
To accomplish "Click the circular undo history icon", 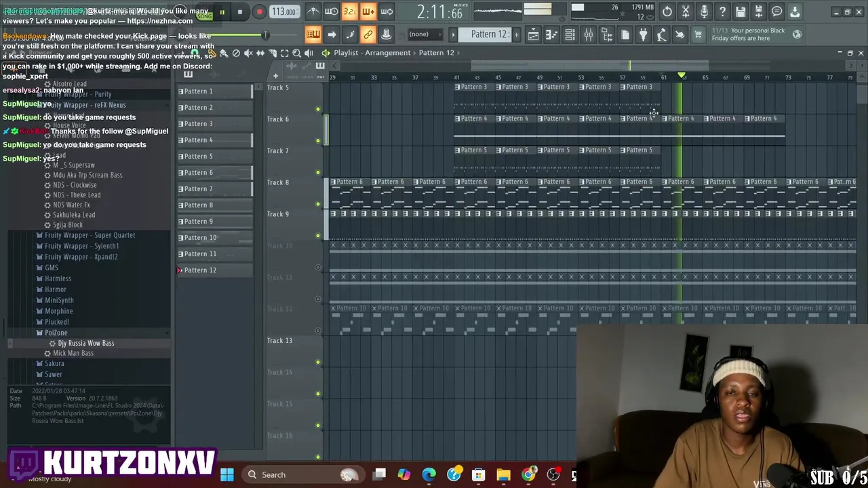I will point(667,12).
